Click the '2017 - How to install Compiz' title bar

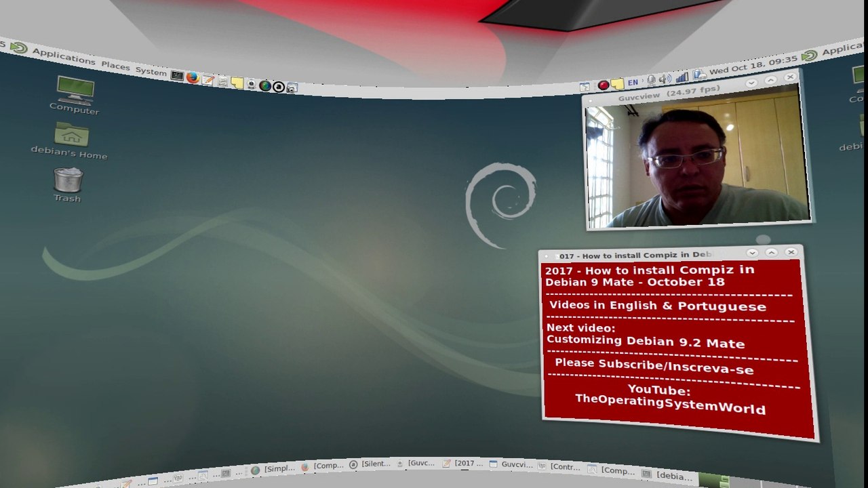point(635,255)
